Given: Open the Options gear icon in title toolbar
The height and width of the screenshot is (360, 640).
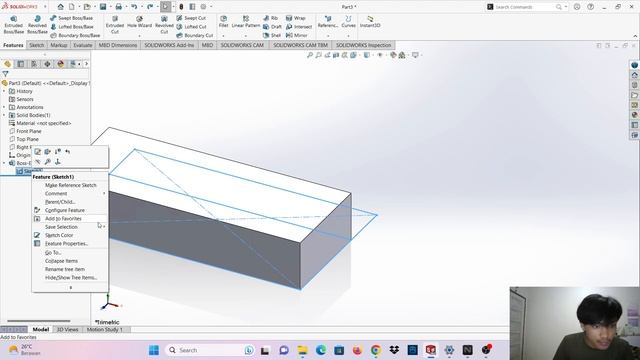Looking at the screenshot, I should [x=203, y=7].
